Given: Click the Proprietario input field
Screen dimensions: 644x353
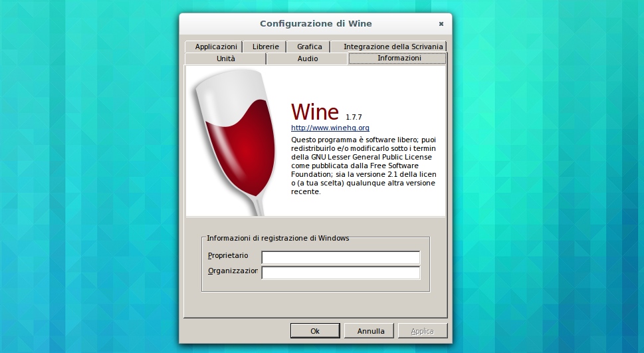Looking at the screenshot, I should click(340, 257).
